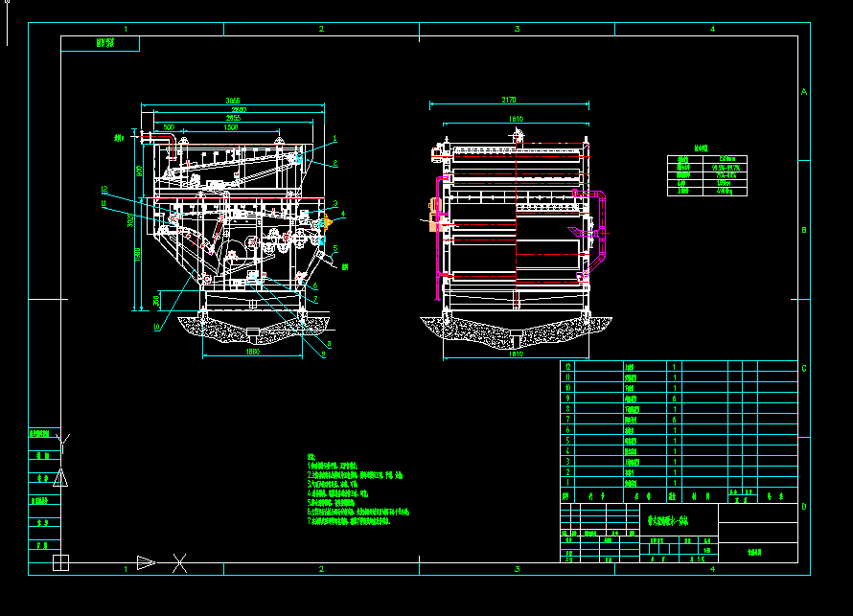Viewport: 853px width, 616px height.
Task: Select part callout number 9 in front view
Action: coord(323,354)
